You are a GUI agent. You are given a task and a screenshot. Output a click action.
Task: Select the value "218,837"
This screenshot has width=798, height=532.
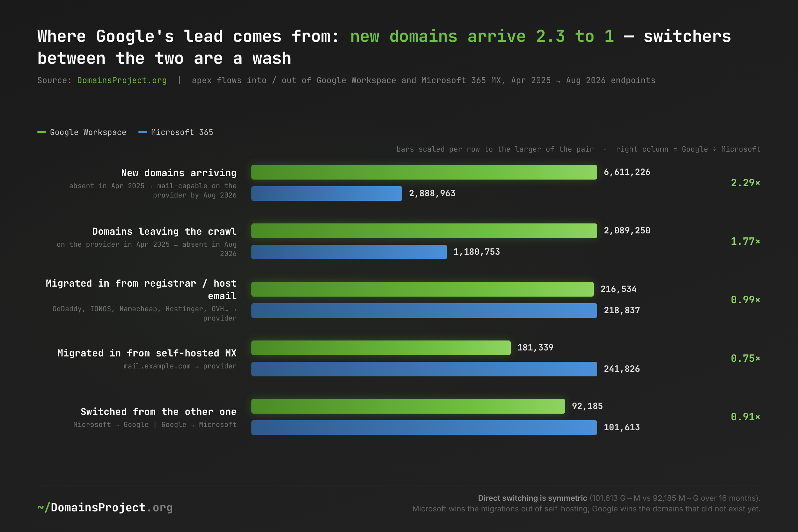point(622,311)
